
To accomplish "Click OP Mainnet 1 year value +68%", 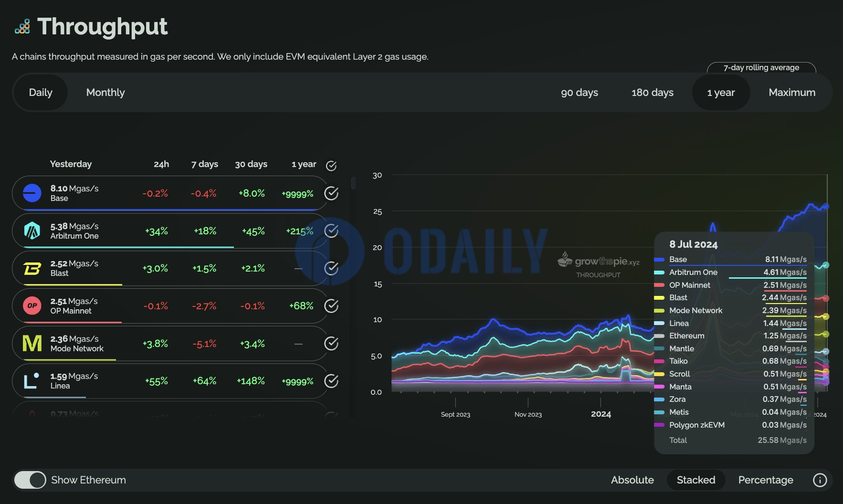I will pyautogui.click(x=301, y=306).
